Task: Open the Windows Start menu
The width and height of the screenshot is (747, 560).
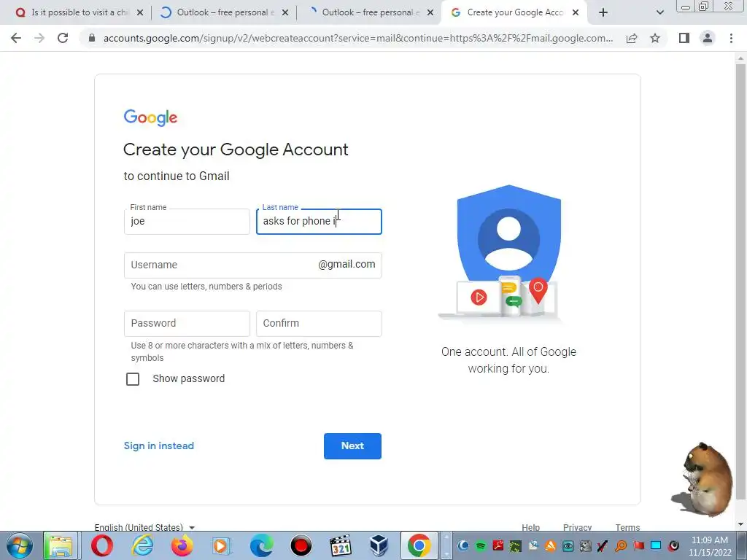Action: 20,545
